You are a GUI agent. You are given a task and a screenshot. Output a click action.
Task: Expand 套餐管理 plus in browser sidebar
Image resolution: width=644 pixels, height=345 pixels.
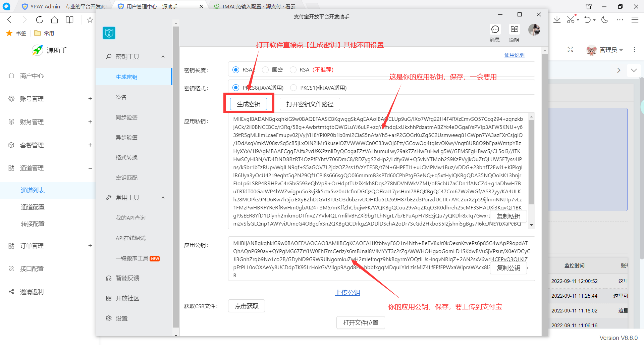pyautogui.click(x=90, y=145)
